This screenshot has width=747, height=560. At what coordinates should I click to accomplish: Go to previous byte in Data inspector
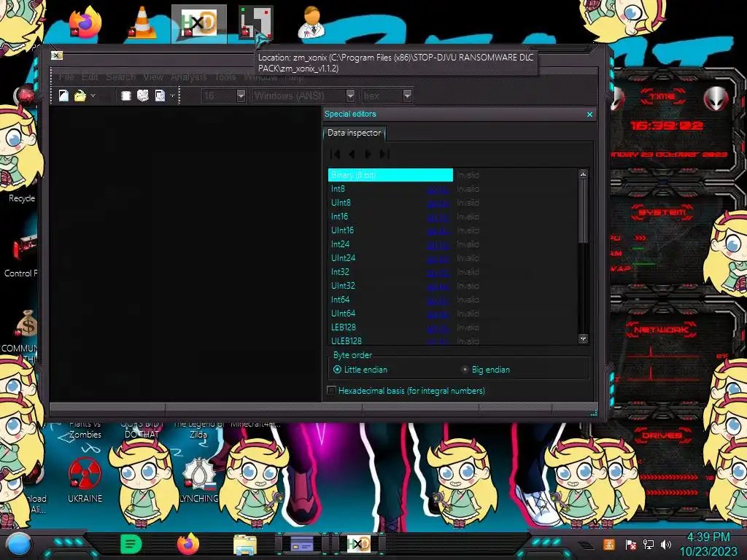pos(352,154)
